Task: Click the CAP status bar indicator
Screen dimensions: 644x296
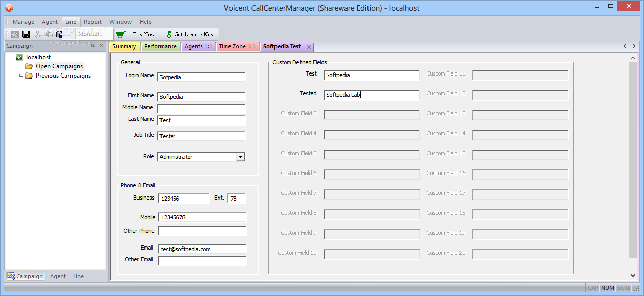Action: [x=593, y=288]
